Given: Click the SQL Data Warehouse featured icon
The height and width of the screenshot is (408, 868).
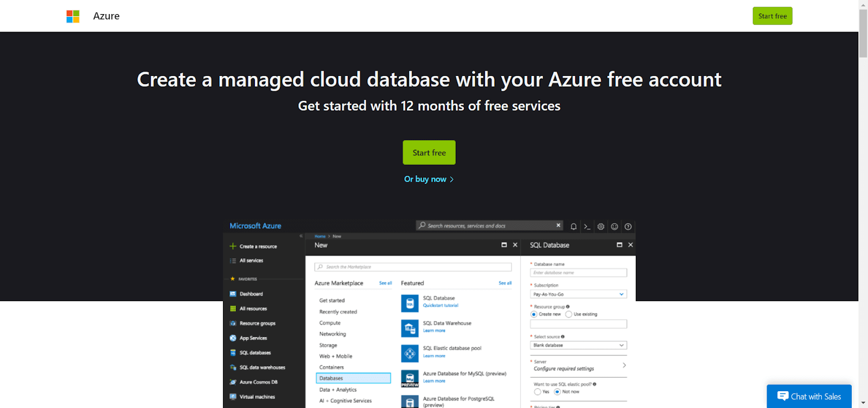Looking at the screenshot, I should click(410, 328).
